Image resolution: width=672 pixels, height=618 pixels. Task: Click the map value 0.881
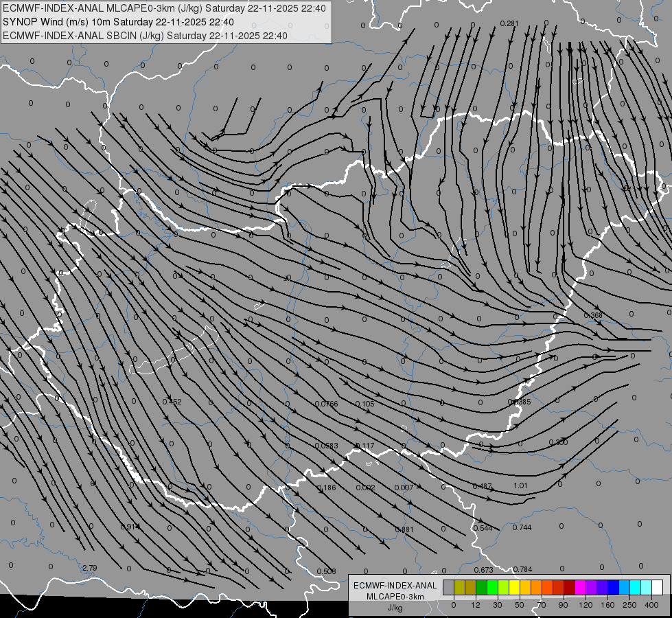pos(404,529)
